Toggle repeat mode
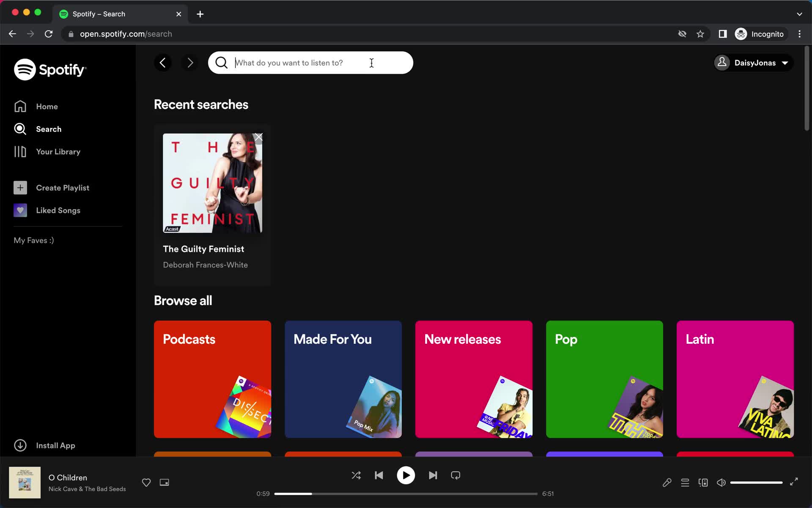This screenshot has width=812, height=508. [x=455, y=475]
